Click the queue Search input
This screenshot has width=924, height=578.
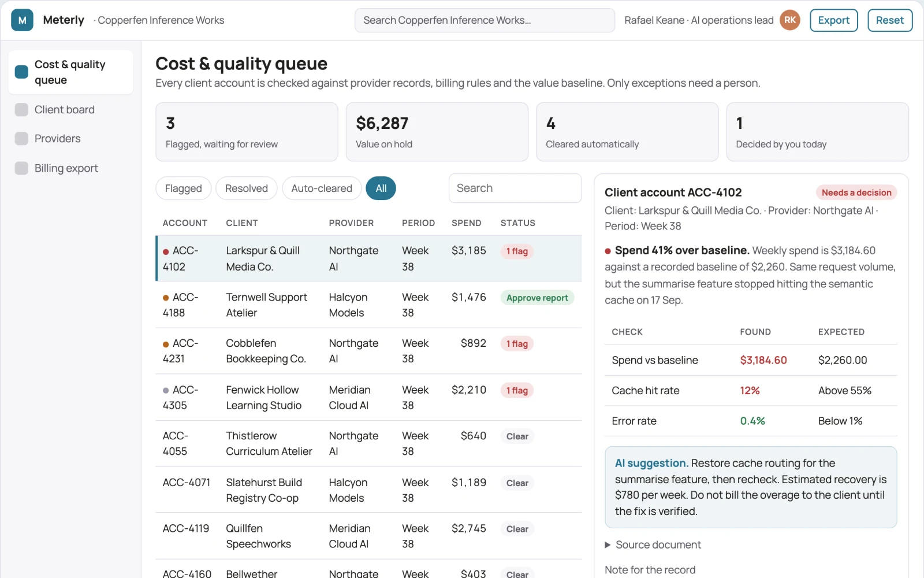click(515, 188)
